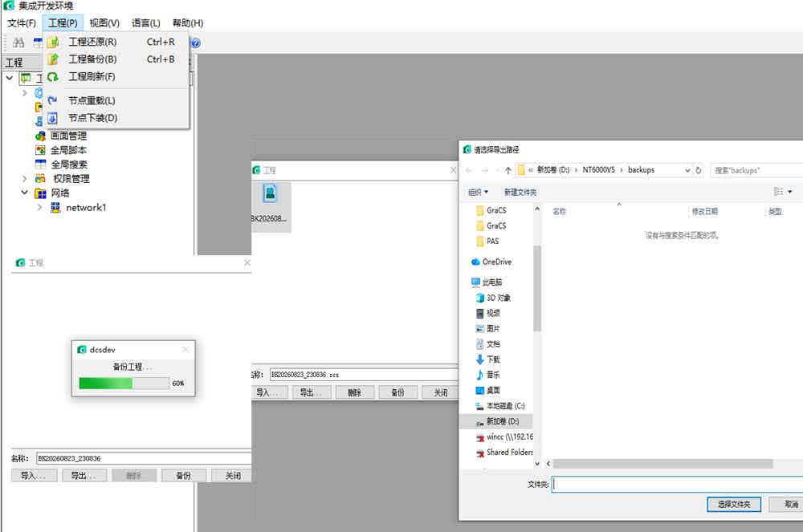Click the OneDrive cloud icon

pos(475,262)
